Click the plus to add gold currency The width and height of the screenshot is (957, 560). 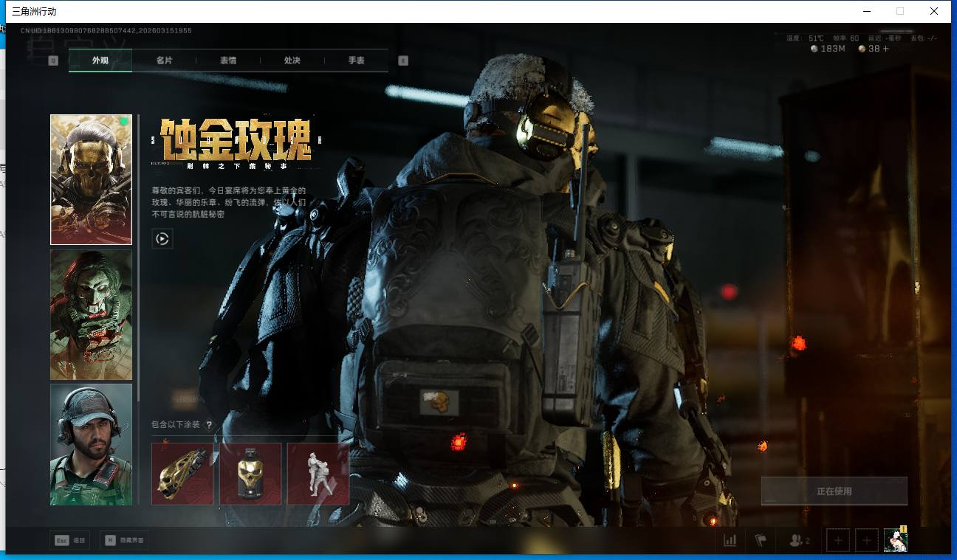point(885,49)
